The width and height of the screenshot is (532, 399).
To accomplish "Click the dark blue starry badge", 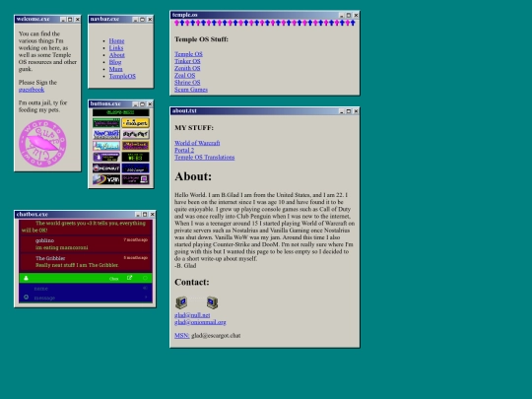I will pos(135,168).
